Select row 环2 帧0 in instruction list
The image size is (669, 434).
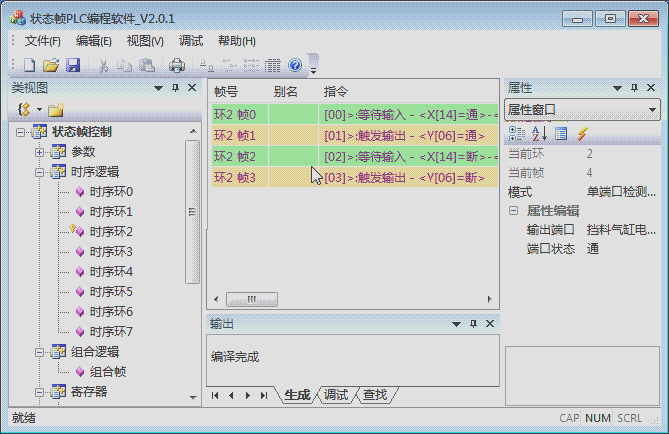(355, 114)
